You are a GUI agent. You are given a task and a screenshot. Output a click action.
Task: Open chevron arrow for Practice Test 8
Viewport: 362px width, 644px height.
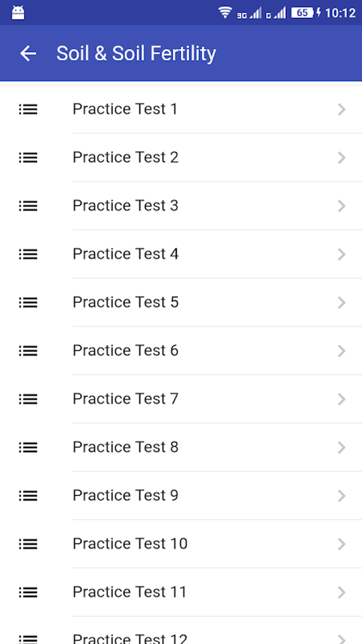[341, 448]
